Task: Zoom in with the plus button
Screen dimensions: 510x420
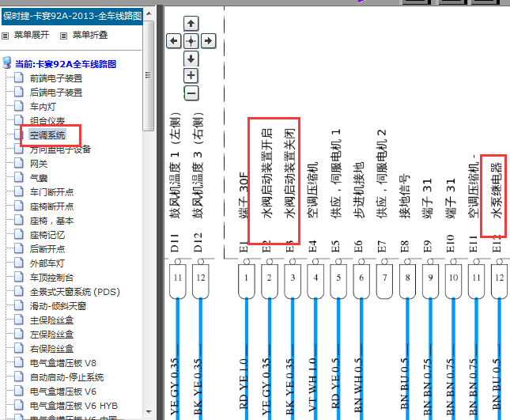Action: pos(191,76)
